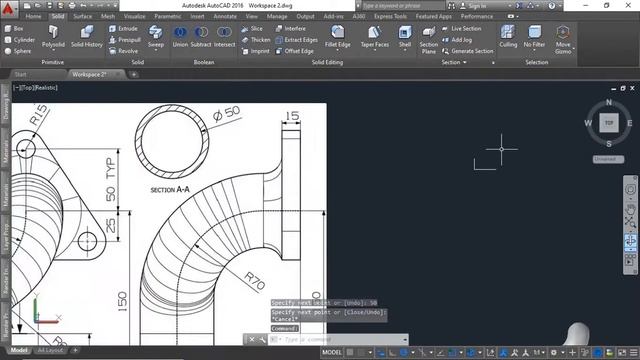Apply the Subtract boolean tool
The width and height of the screenshot is (640, 360).
pos(201,36)
